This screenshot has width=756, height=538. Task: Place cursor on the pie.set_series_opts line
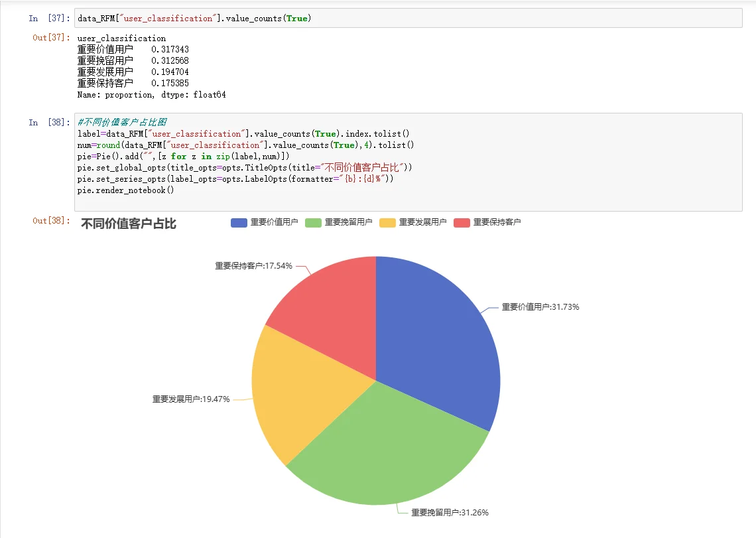pos(235,178)
